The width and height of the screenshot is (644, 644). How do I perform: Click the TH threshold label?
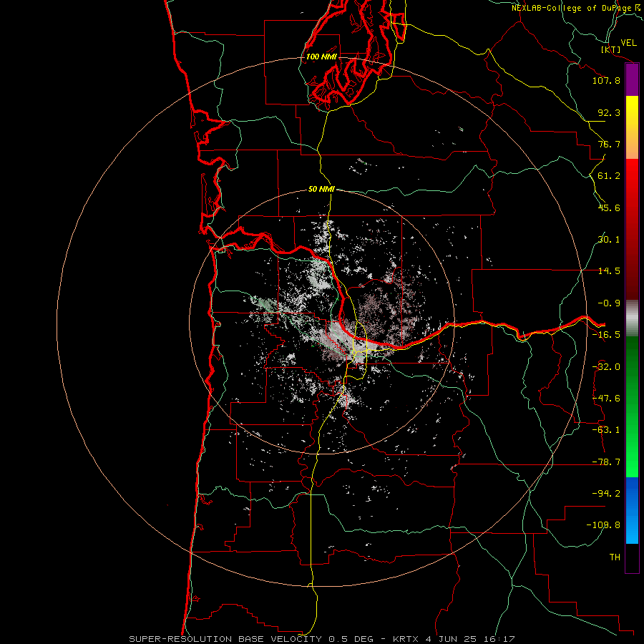[x=615, y=557]
